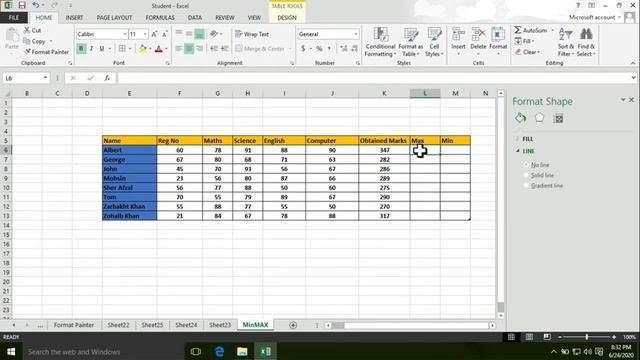Click Merge & Center button

coord(260,49)
